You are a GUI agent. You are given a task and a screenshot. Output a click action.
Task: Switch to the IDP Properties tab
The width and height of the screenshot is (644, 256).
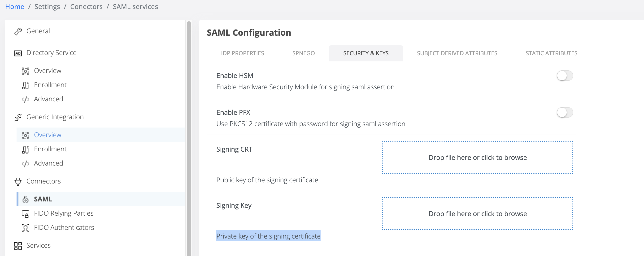tap(243, 53)
